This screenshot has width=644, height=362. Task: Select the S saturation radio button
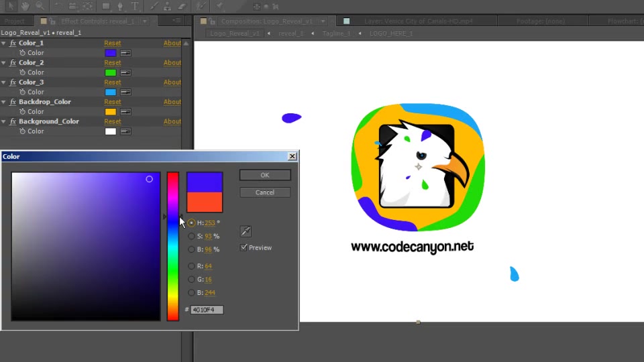pyautogui.click(x=191, y=237)
